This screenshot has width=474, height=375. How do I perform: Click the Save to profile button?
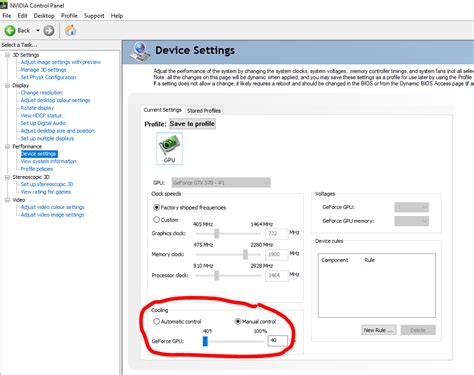pos(192,124)
